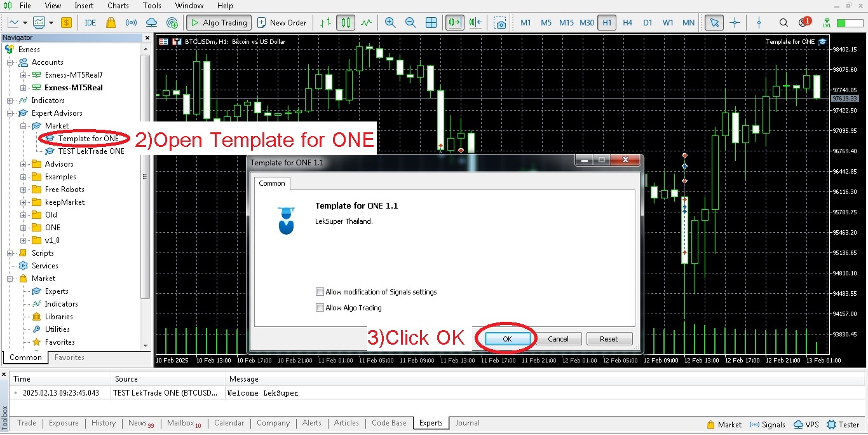Open the profiles dropdown arrow in toolbar
Viewport: 868px width, 435px height.
click(x=51, y=23)
